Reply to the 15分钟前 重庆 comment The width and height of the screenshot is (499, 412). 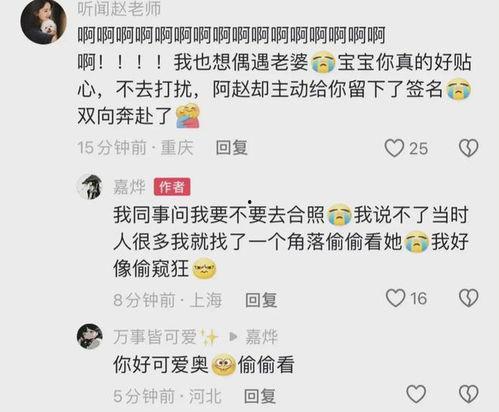tap(232, 148)
